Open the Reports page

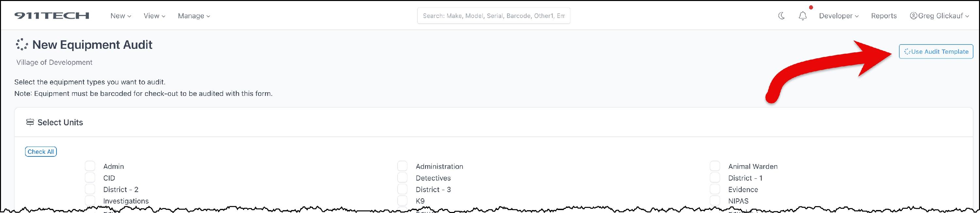[883, 16]
